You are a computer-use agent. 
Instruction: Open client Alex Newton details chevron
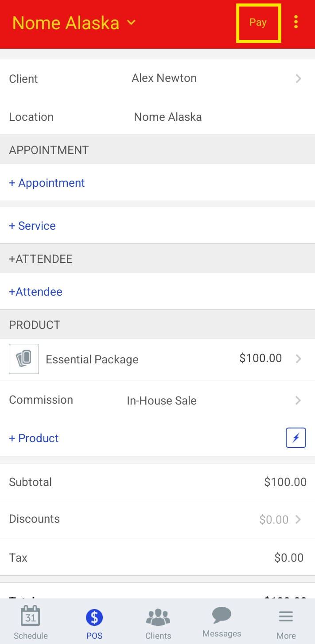click(299, 79)
